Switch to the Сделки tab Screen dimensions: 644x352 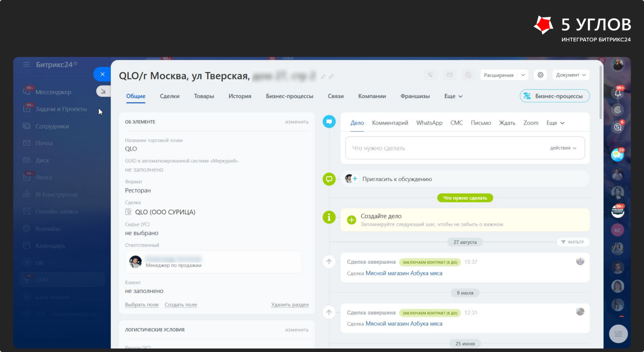[169, 96]
